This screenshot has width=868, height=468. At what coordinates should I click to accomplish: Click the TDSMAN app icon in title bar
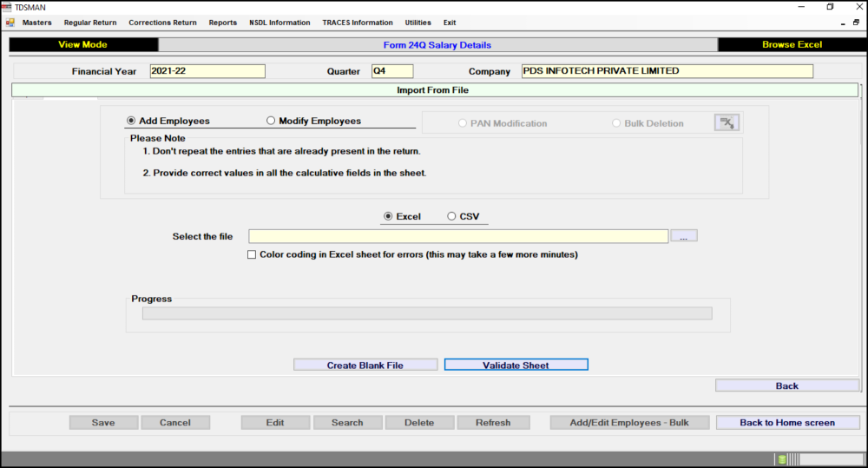point(7,7)
